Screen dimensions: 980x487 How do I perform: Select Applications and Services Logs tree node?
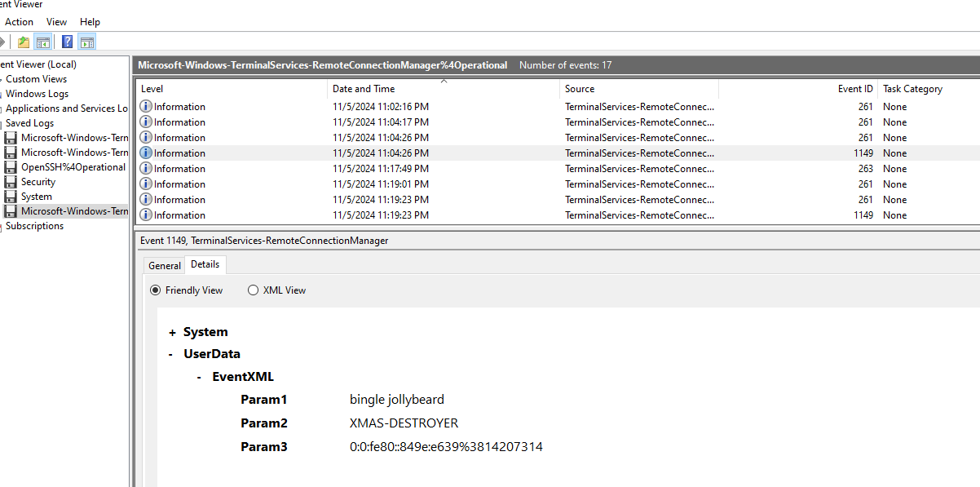point(67,108)
